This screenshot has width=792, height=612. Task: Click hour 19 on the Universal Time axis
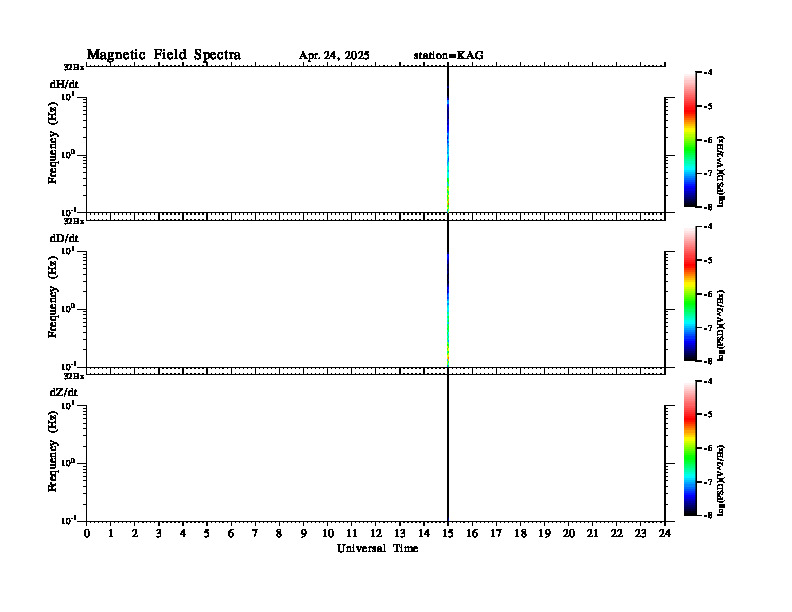(x=544, y=533)
